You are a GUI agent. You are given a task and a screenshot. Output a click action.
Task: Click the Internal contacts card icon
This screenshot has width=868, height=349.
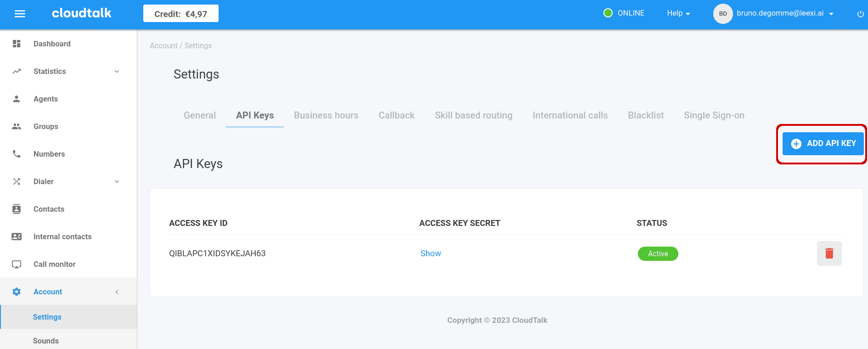[x=17, y=236]
